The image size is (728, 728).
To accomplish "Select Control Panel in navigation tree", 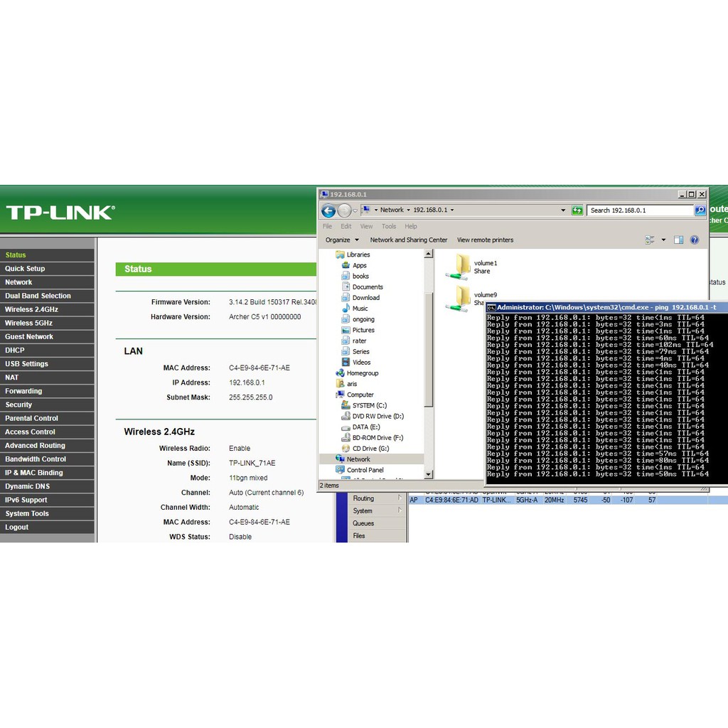I will pyautogui.click(x=359, y=470).
